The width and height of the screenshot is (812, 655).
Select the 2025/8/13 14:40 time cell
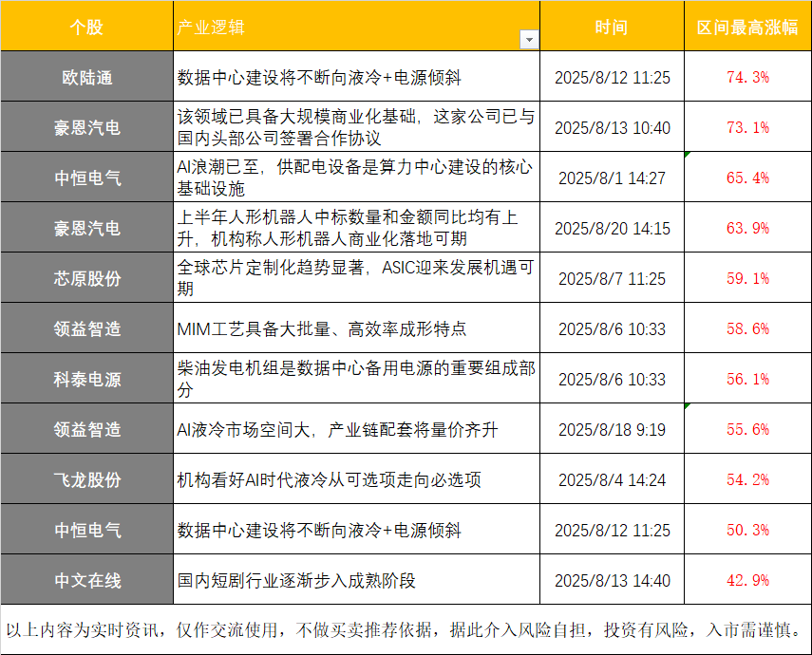pos(612,579)
